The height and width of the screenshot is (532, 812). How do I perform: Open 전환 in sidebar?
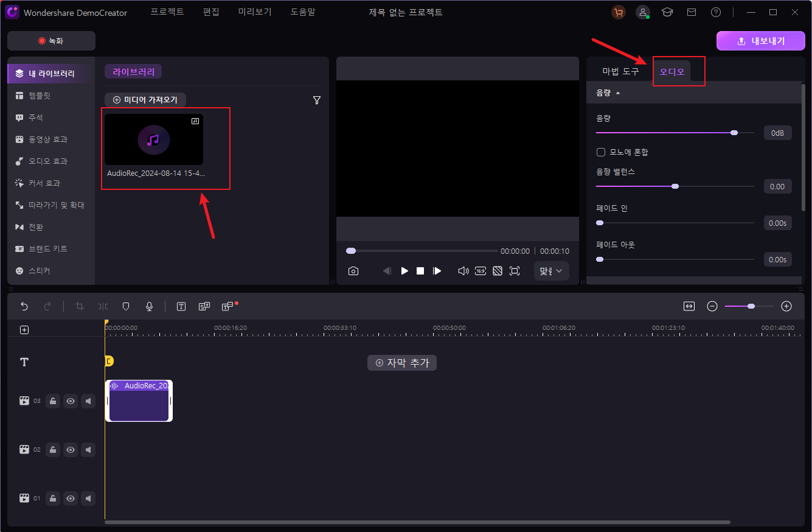(52, 227)
